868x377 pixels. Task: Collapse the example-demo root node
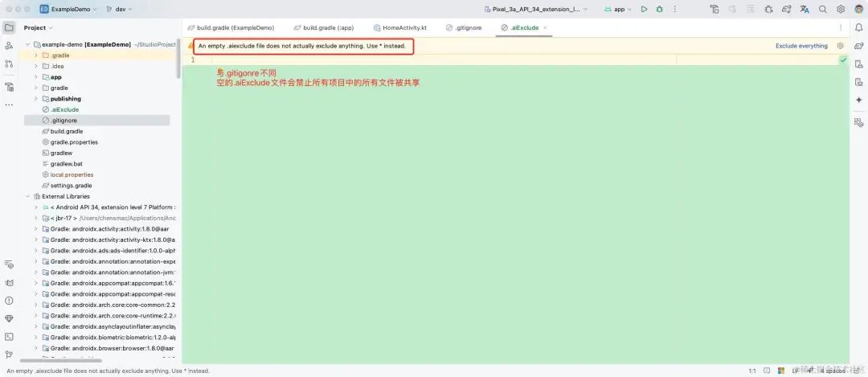(x=27, y=44)
